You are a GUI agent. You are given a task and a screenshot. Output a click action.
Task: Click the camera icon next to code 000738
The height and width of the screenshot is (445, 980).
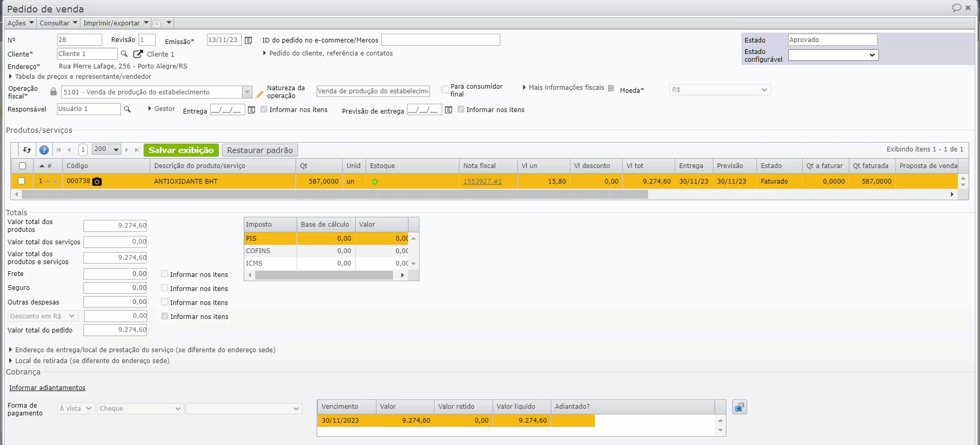[x=97, y=182]
